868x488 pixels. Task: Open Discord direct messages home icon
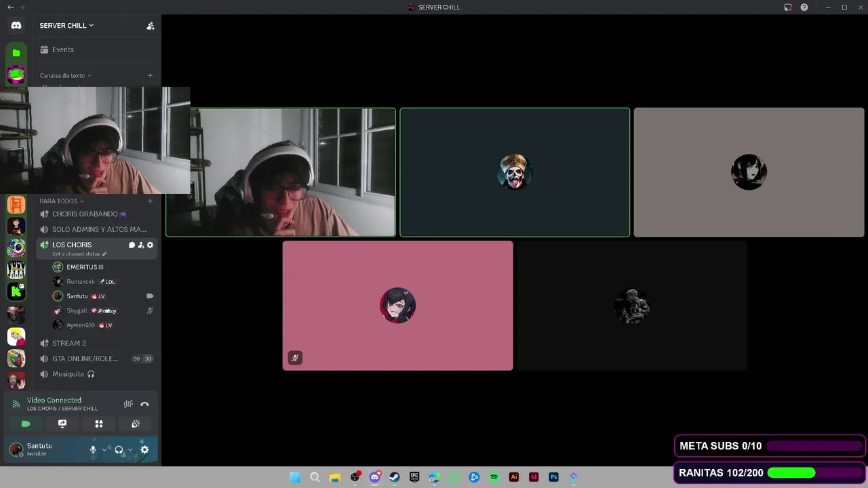[x=16, y=26]
